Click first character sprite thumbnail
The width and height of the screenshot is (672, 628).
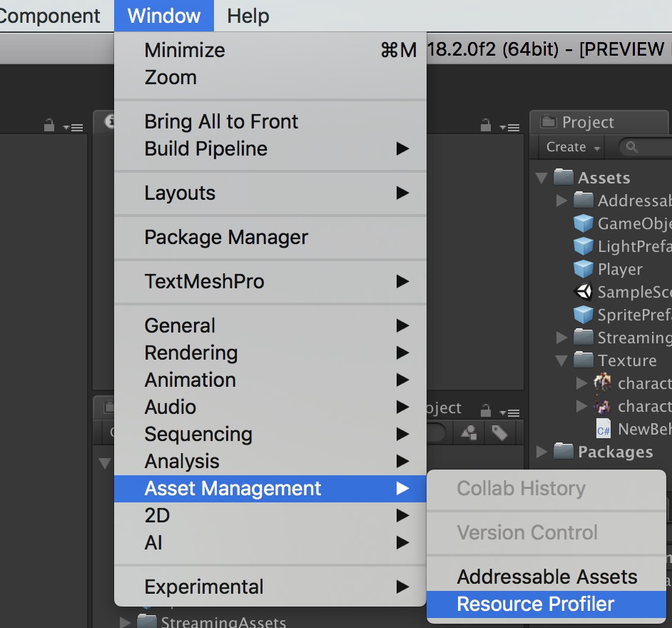pyautogui.click(x=603, y=383)
